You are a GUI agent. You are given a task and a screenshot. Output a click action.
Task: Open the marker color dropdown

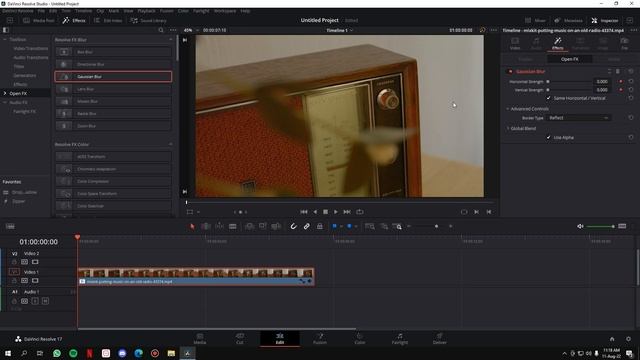356,226
